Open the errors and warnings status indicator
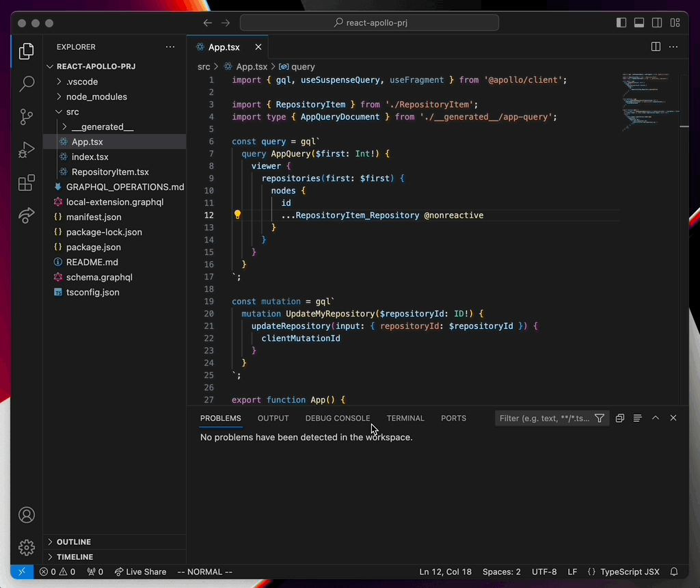 pos(57,572)
